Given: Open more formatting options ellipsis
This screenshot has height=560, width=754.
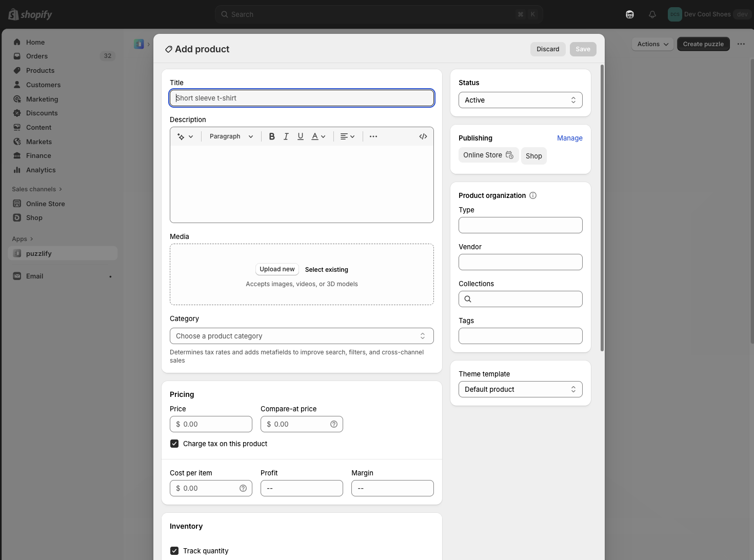Looking at the screenshot, I should [373, 136].
